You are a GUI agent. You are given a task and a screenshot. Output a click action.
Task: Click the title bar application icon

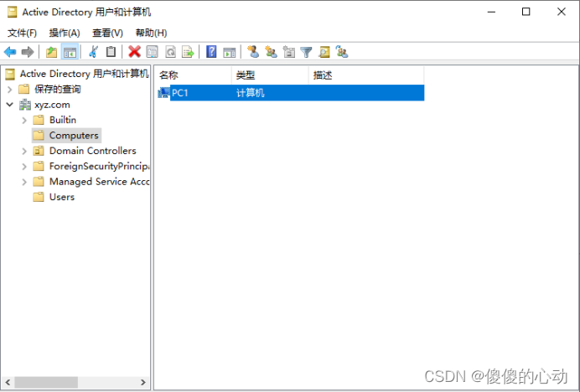pyautogui.click(x=13, y=13)
